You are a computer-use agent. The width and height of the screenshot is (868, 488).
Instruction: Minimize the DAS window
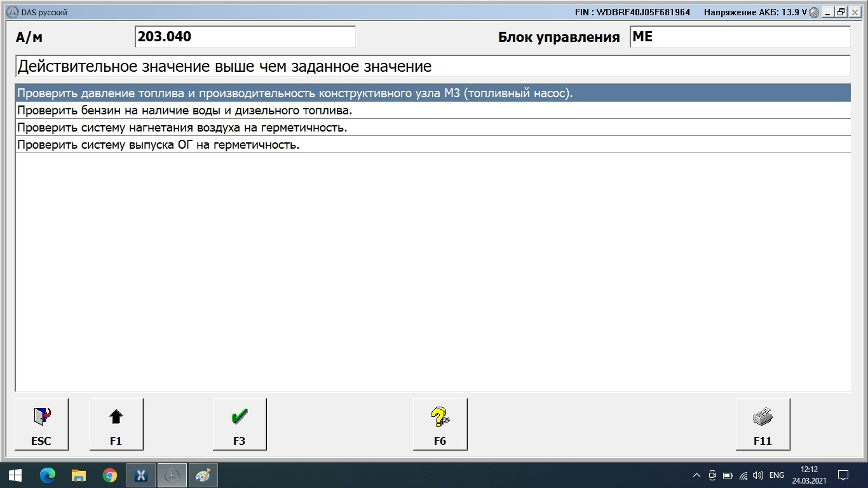point(828,12)
